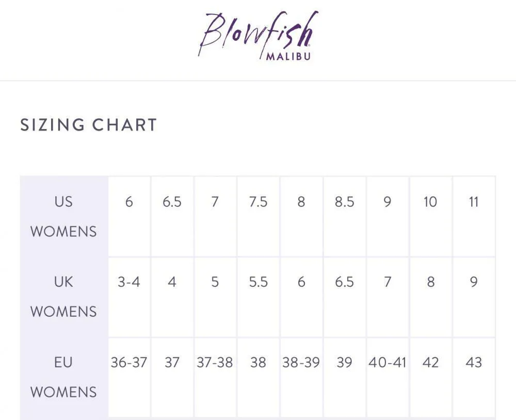Click EU size 40-41 cell
This screenshot has height=420, width=516.
[x=388, y=363]
